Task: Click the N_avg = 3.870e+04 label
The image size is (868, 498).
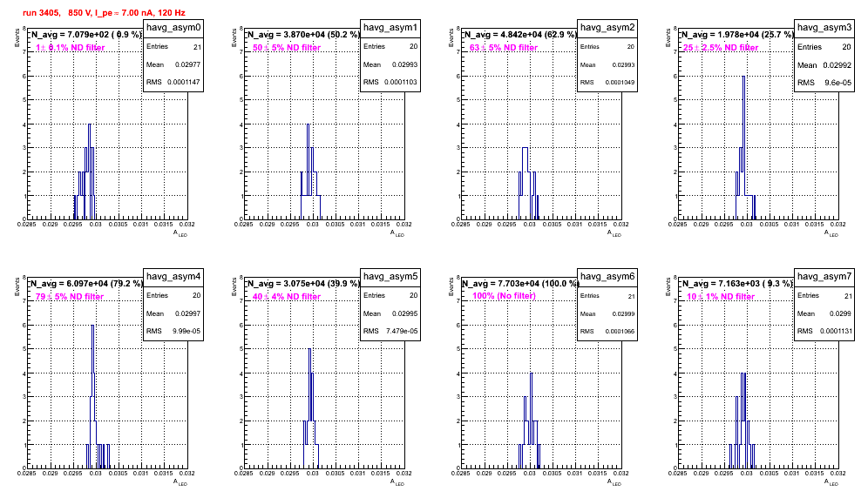Action: click(x=303, y=35)
